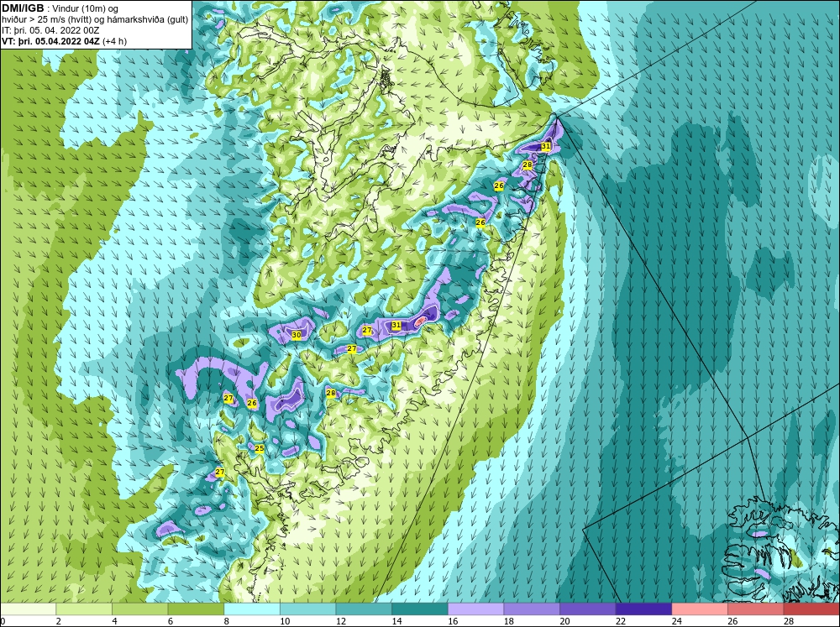Click the Iceland outline in the bottom-right corner
This screenshot has width=840, height=627.
click(781, 551)
